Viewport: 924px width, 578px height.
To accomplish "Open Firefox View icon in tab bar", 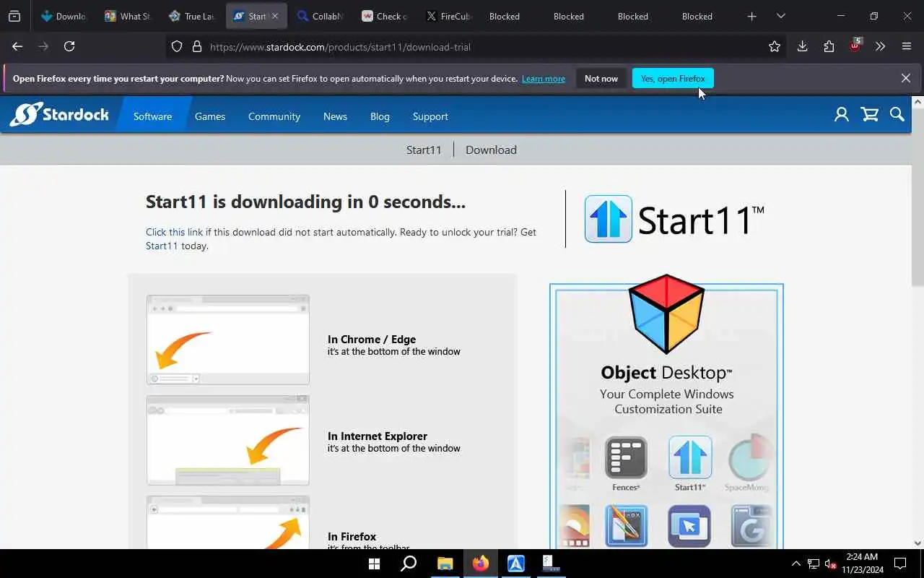I will point(14,16).
